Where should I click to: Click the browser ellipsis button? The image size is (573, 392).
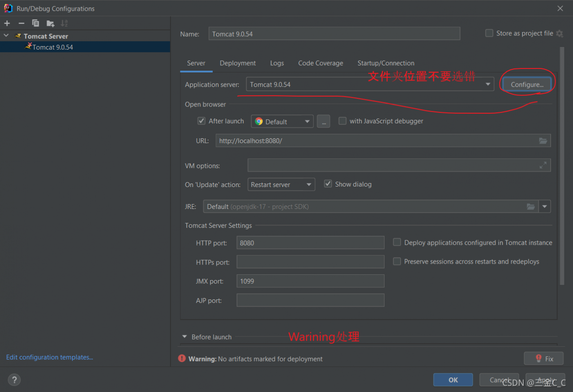tap(324, 121)
